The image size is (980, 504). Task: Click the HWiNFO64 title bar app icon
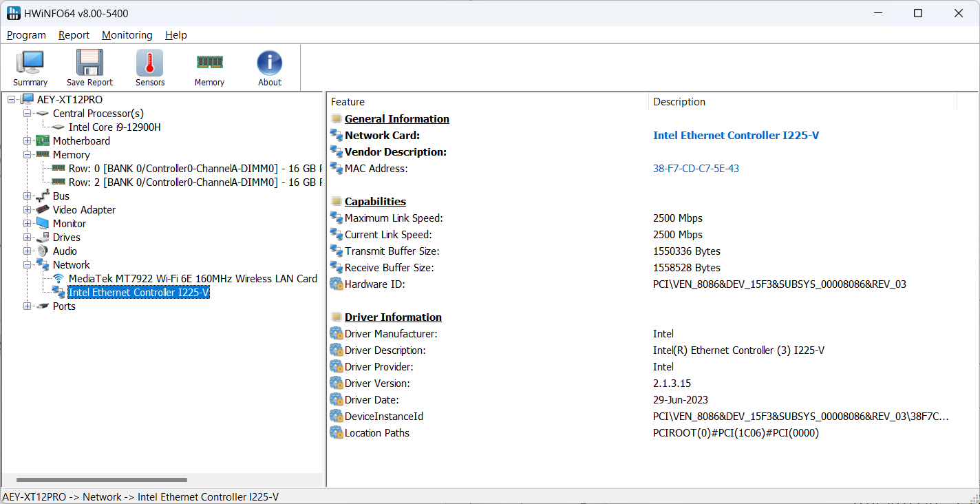click(14, 13)
